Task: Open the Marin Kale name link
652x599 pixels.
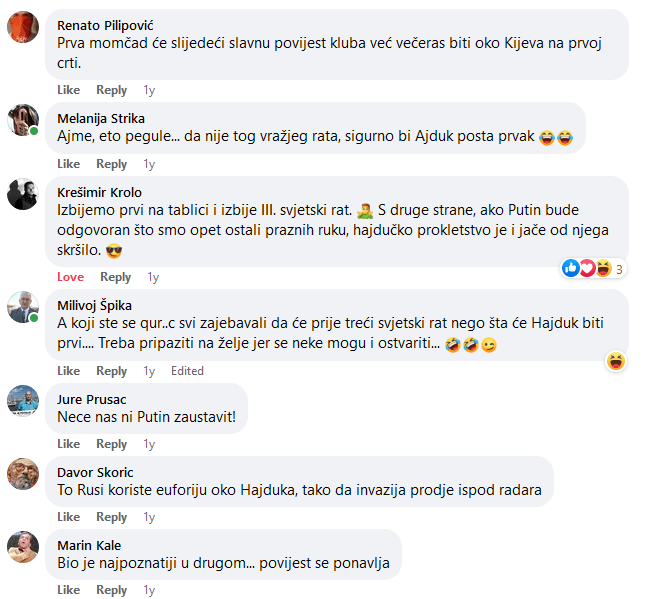Action: point(87,545)
